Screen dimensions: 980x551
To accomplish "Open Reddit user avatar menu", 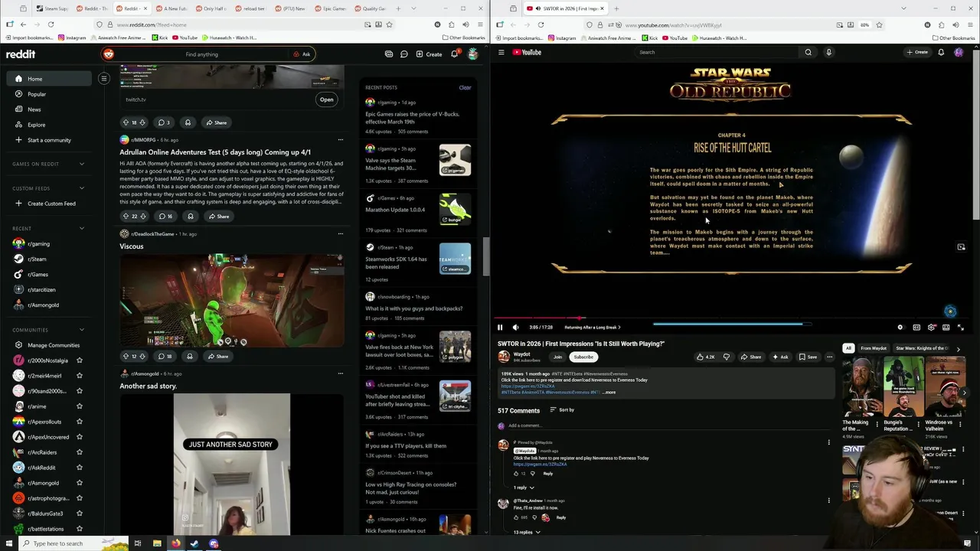I will click(472, 54).
